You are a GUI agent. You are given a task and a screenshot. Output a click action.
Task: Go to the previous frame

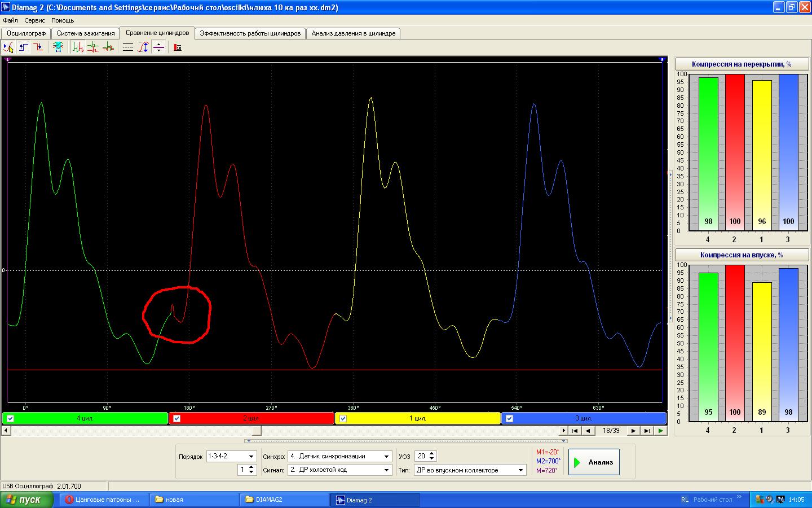click(x=588, y=431)
